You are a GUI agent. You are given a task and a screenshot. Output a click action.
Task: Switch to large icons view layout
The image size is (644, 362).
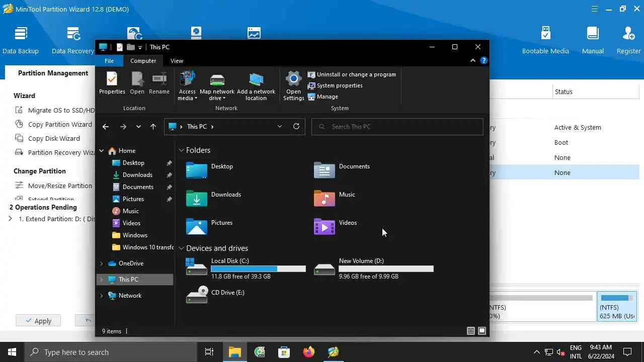tap(482, 331)
